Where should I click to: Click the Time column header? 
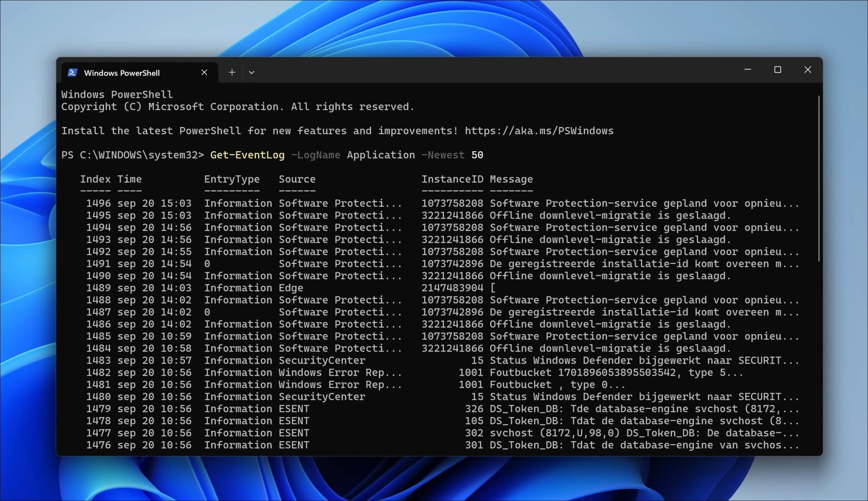click(x=130, y=179)
